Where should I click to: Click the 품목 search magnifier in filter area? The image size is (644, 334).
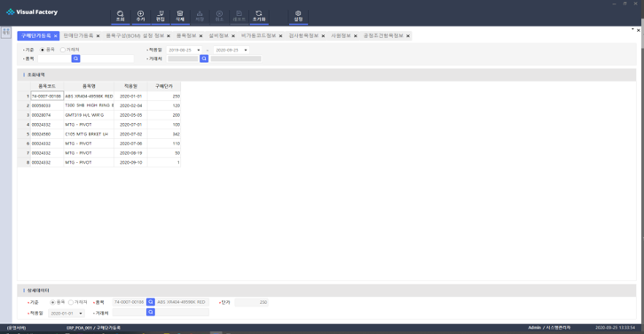(x=75, y=58)
